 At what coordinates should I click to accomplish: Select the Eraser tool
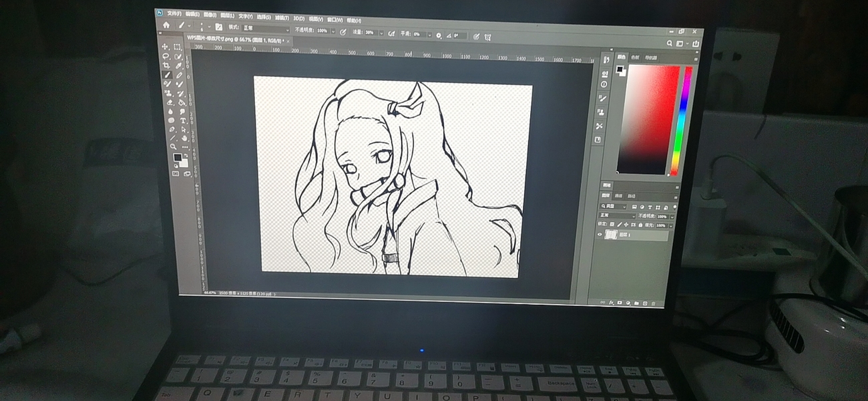(169, 102)
